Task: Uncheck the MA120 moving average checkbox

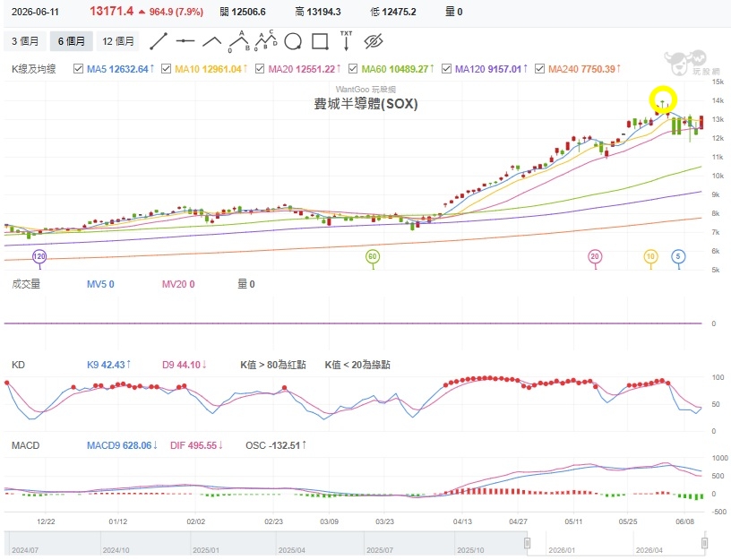Action: pyautogui.click(x=446, y=69)
